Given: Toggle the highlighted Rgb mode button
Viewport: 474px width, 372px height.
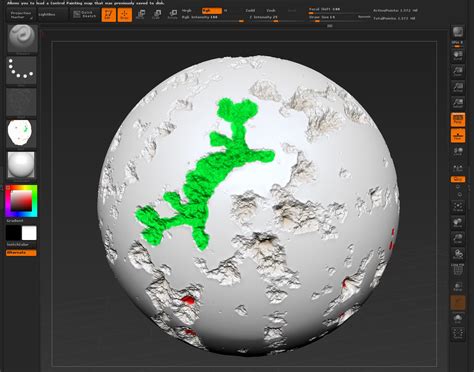Looking at the screenshot, I should (211, 11).
